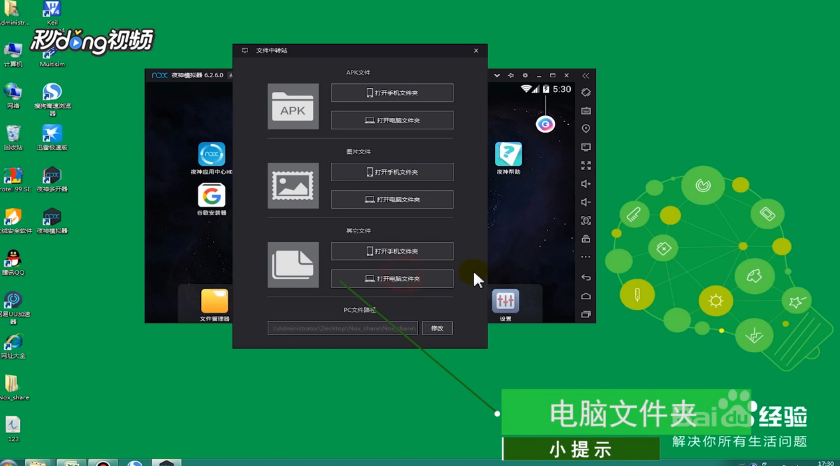Click Android home button in Nox sidebar
This screenshot has width=840, height=466.
click(586, 296)
